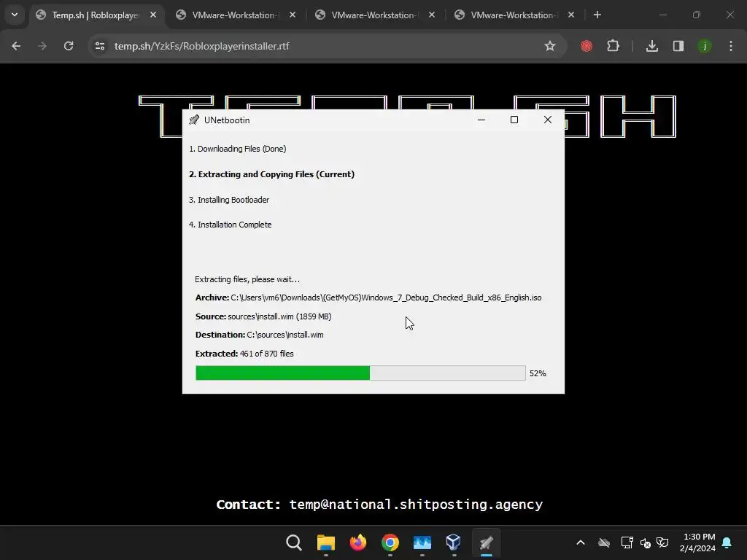Open the tab search dropdown arrow
This screenshot has width=747, height=560.
[15, 15]
